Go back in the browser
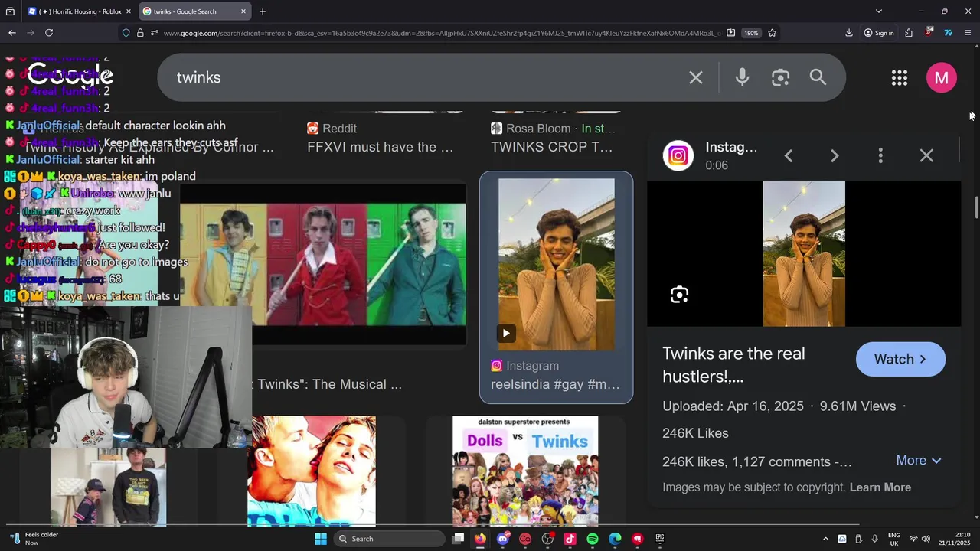The width and height of the screenshot is (980, 551). pyautogui.click(x=12, y=33)
